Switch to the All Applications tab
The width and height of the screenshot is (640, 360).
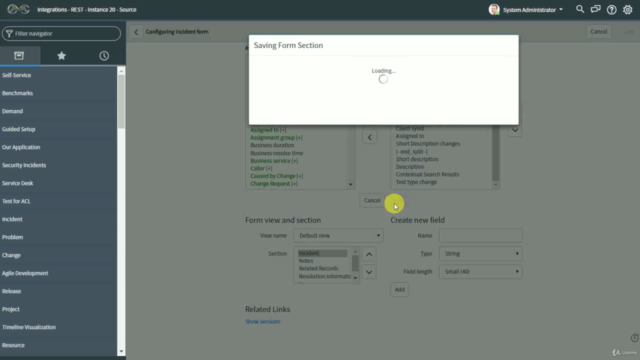point(19,56)
